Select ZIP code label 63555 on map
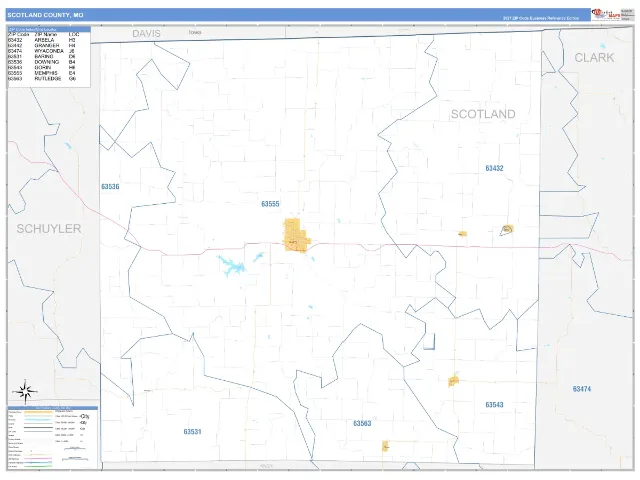The image size is (640, 480). point(270,204)
